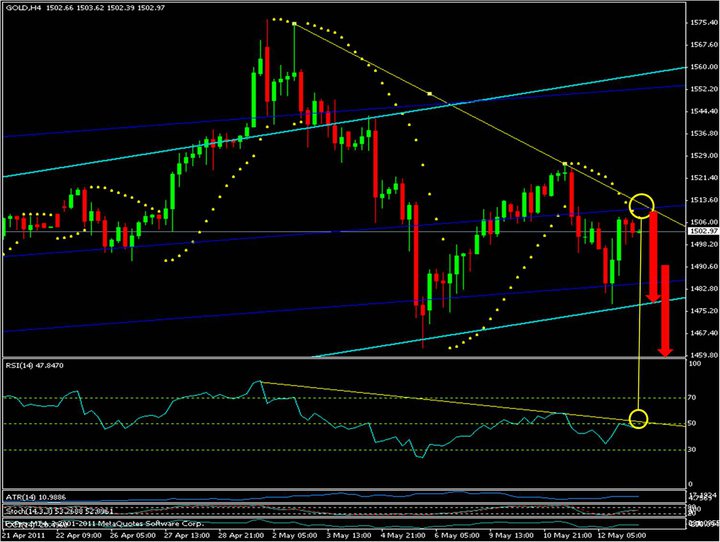Click the yellow circle on the price trendline
The width and height of the screenshot is (720, 542).
[x=640, y=206]
